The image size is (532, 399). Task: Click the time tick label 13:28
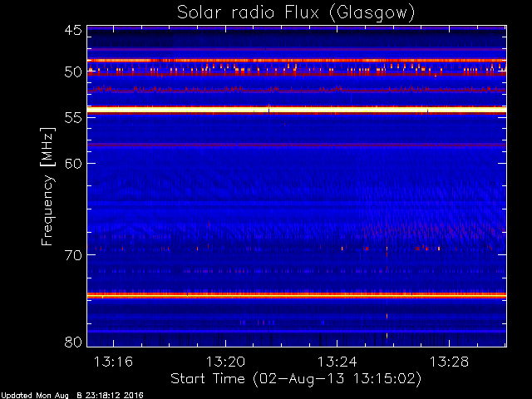pos(449,362)
